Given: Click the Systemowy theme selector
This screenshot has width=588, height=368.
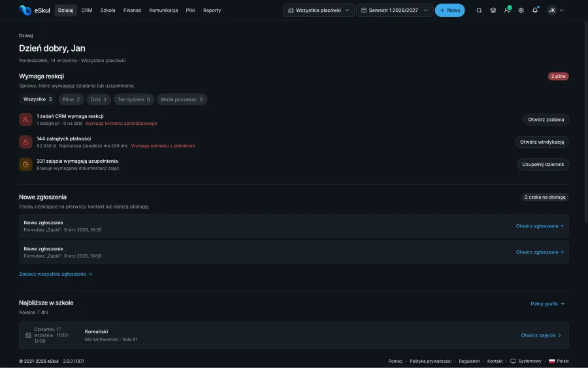Looking at the screenshot, I should (x=526, y=361).
